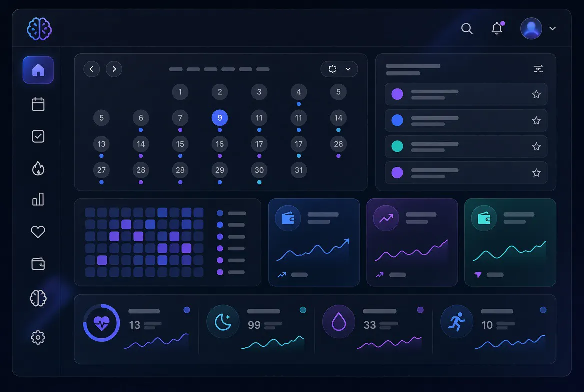Click the water droplet icon

[x=339, y=322]
